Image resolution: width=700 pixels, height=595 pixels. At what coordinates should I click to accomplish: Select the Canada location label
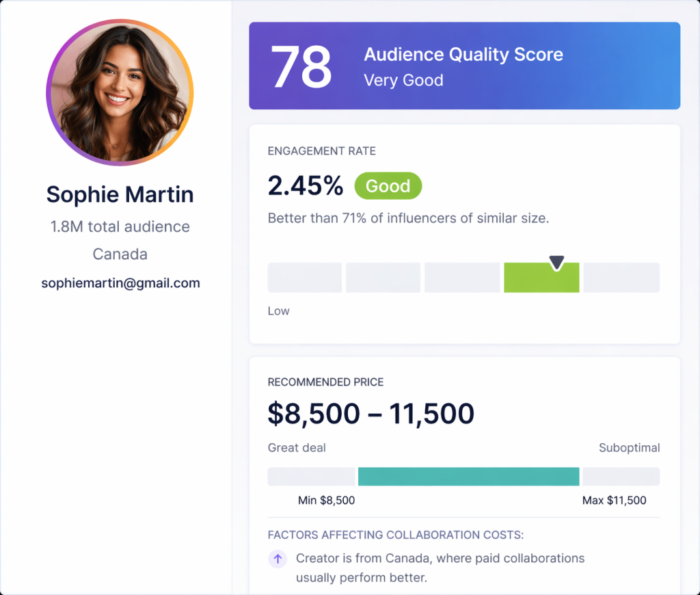click(x=120, y=254)
